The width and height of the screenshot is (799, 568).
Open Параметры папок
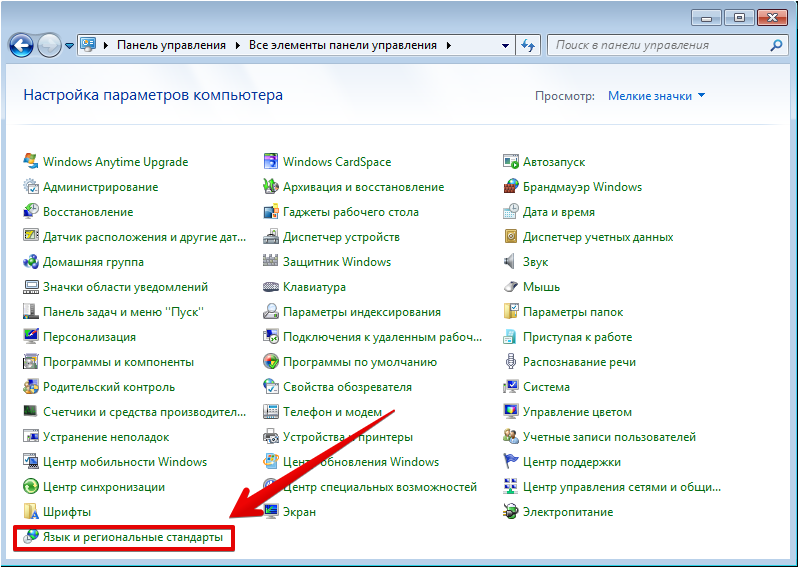(563, 312)
